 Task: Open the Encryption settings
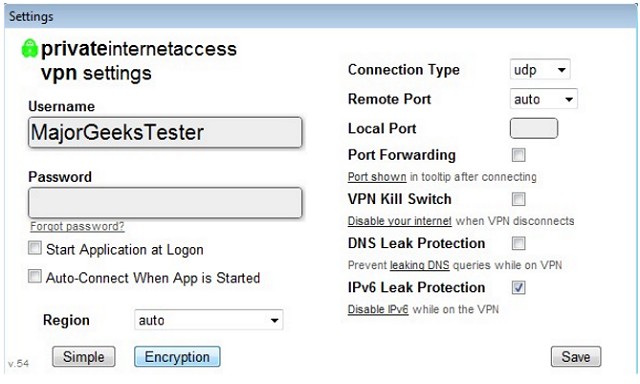click(x=177, y=357)
